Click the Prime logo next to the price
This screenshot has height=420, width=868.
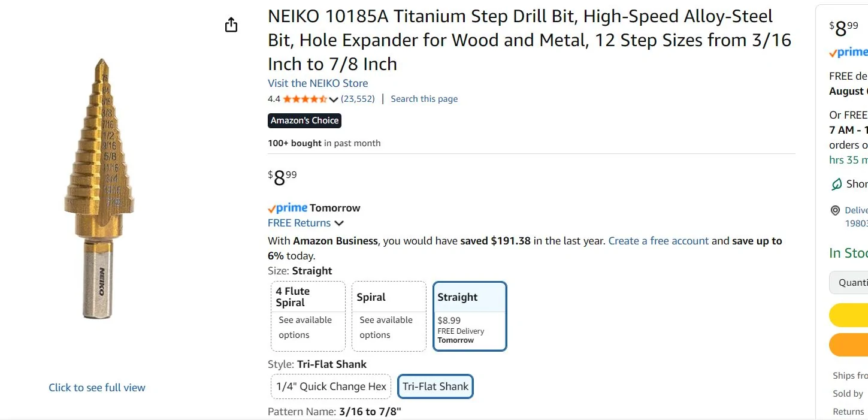(x=846, y=53)
